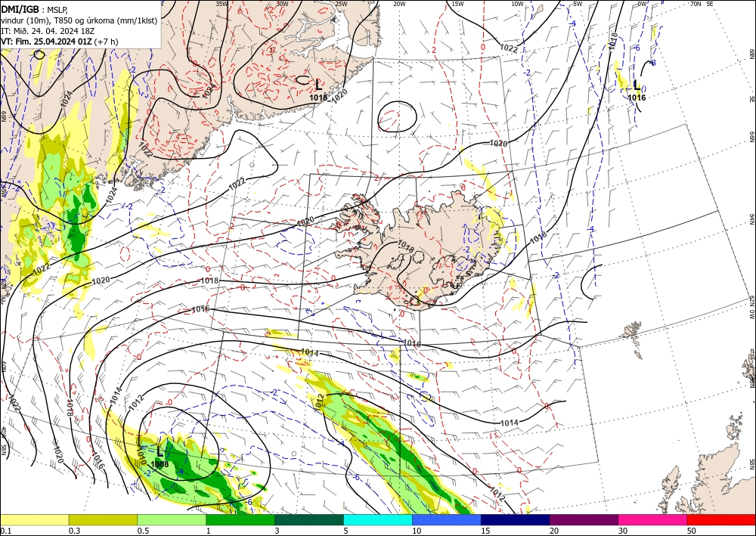Click the 'DMI/IGB : MSLP,' title text
Screen dimensions: 756x536
(36, 8)
